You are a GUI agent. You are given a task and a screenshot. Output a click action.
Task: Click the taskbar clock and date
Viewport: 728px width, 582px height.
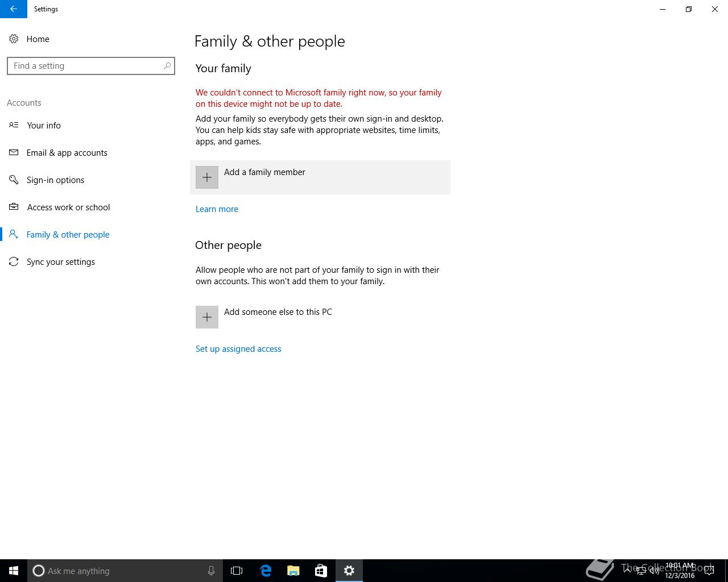pos(680,571)
